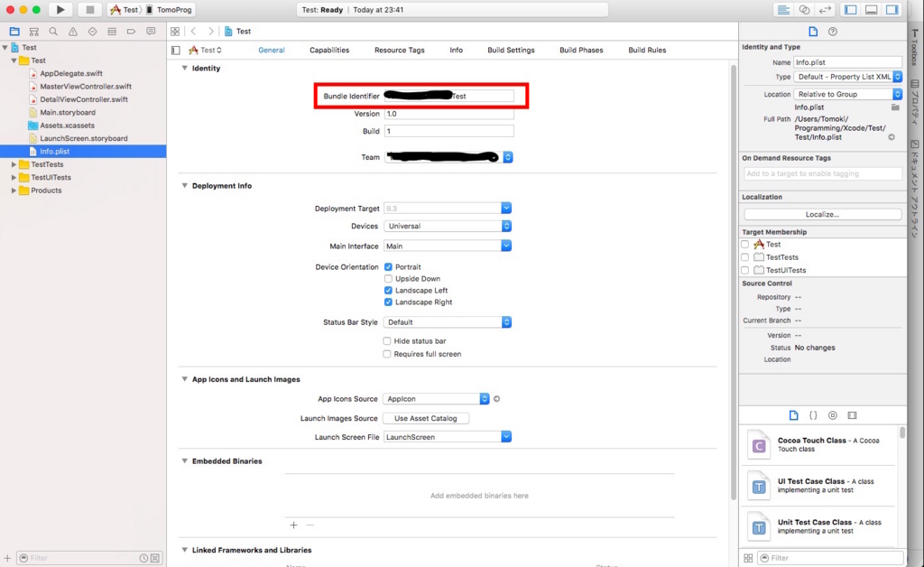
Task: Show the Media library
Action: [x=852, y=415]
